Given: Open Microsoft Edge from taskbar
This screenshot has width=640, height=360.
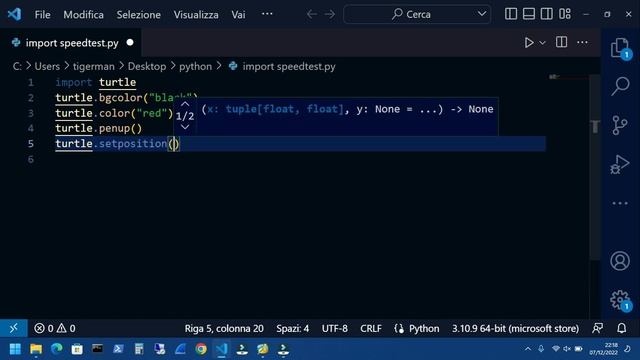Looking at the screenshot, I should tap(56, 349).
